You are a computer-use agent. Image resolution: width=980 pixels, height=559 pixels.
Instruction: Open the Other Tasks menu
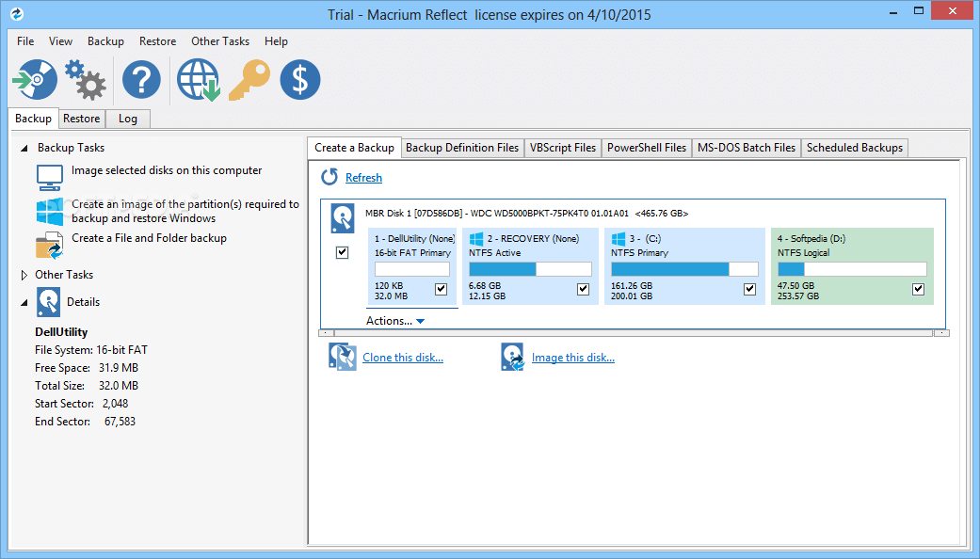[220, 41]
